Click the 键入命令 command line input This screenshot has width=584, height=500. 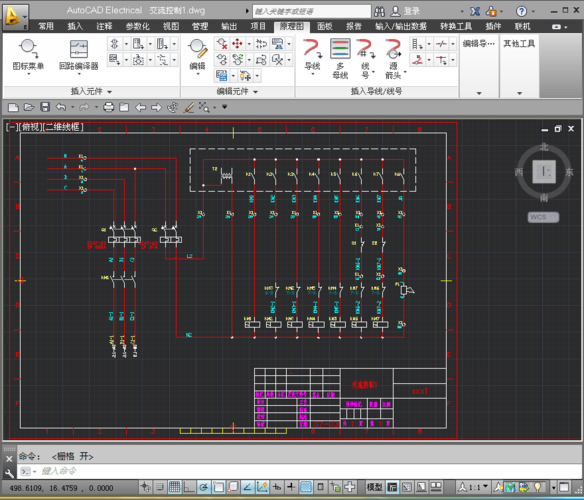tap(298, 471)
